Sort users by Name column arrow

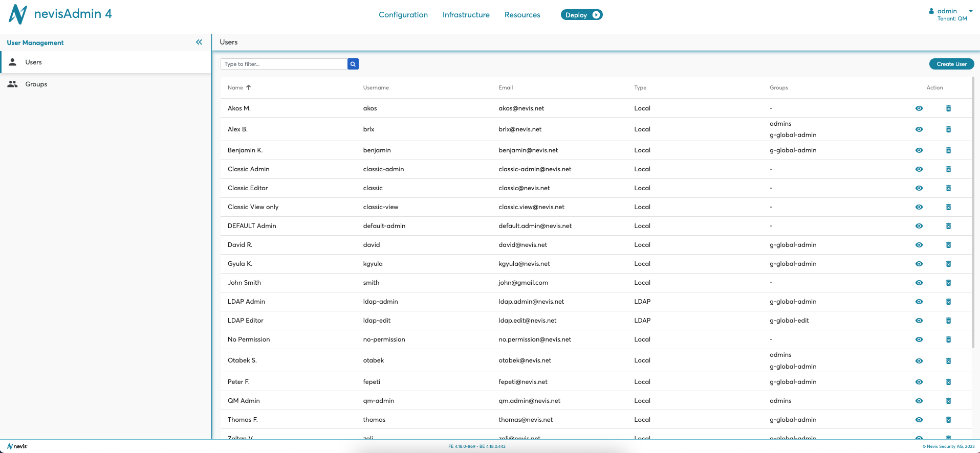click(x=249, y=87)
